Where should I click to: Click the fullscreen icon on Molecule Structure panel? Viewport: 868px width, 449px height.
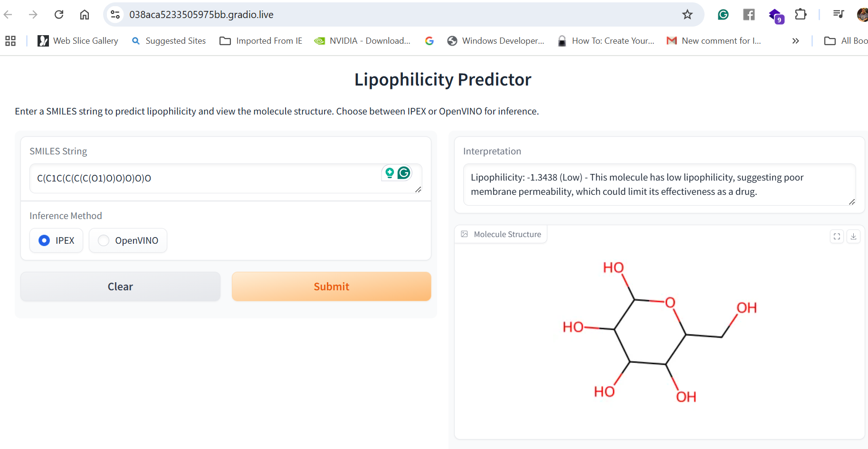(837, 236)
